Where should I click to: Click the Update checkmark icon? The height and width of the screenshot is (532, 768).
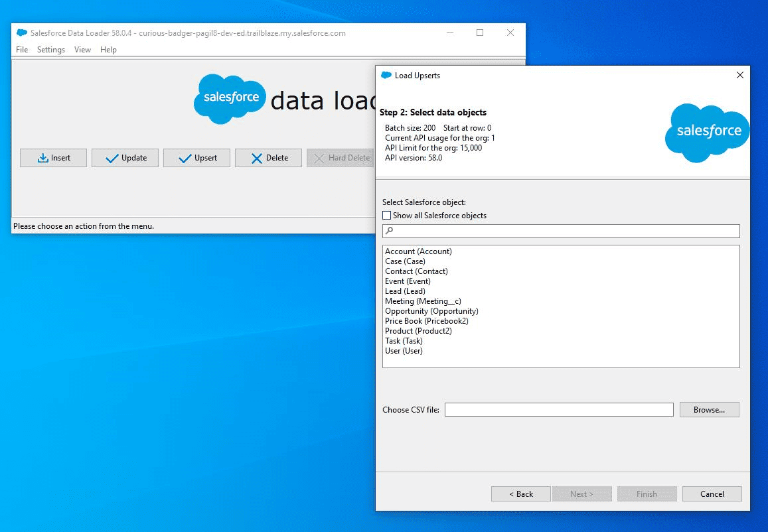click(x=111, y=158)
